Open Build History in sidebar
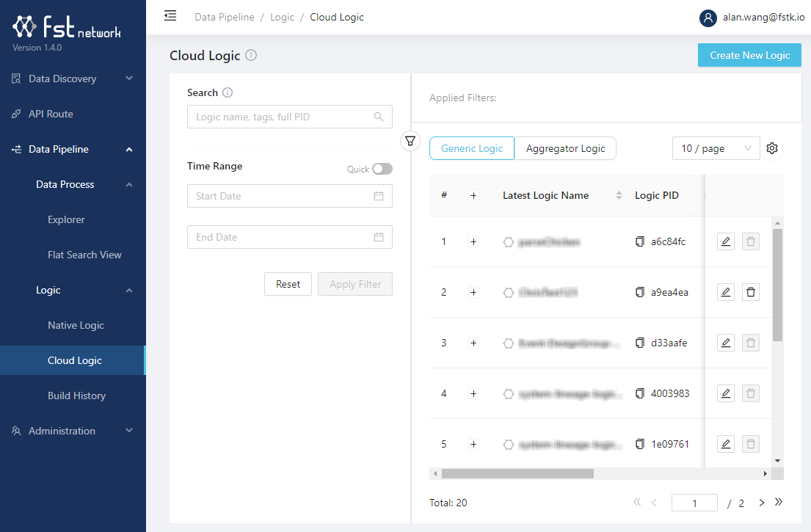This screenshot has width=811, height=532. pos(76,396)
